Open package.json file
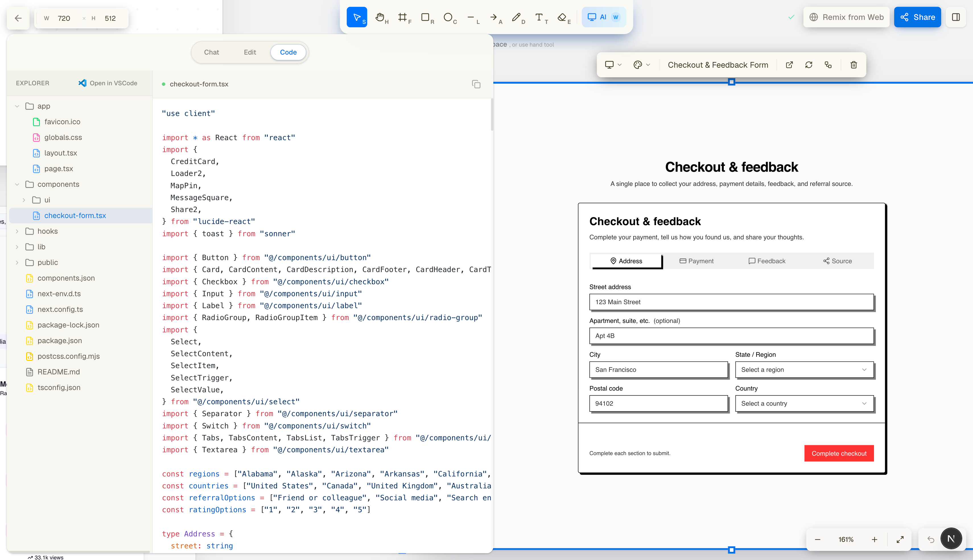Viewport: 973px width, 560px height. click(x=60, y=341)
